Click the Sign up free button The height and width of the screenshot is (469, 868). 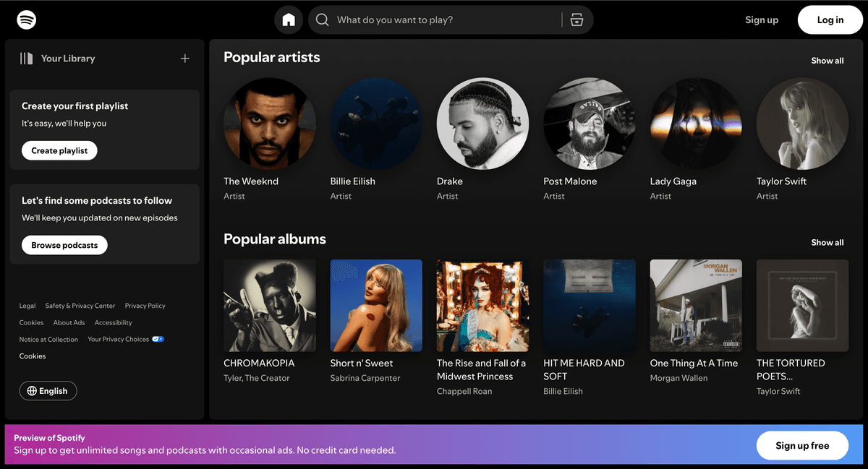click(803, 446)
